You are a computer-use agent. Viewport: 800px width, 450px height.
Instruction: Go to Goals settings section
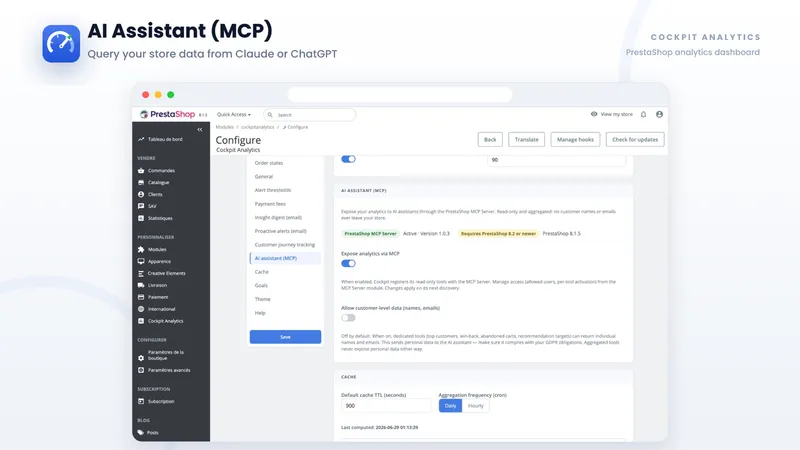pos(261,285)
